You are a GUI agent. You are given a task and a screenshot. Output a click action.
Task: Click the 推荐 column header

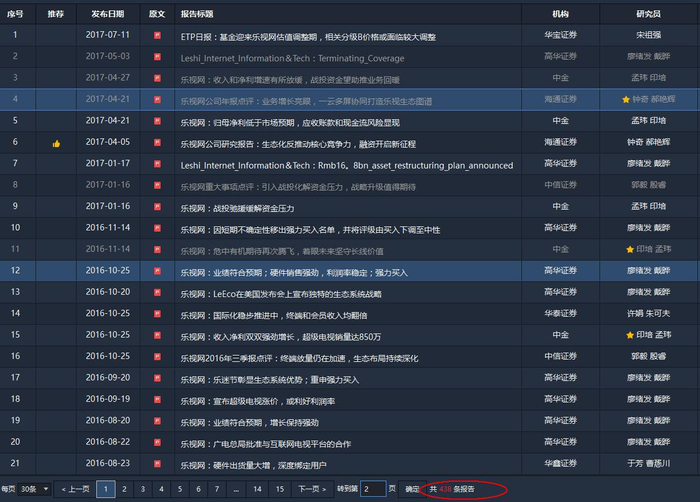click(x=56, y=14)
